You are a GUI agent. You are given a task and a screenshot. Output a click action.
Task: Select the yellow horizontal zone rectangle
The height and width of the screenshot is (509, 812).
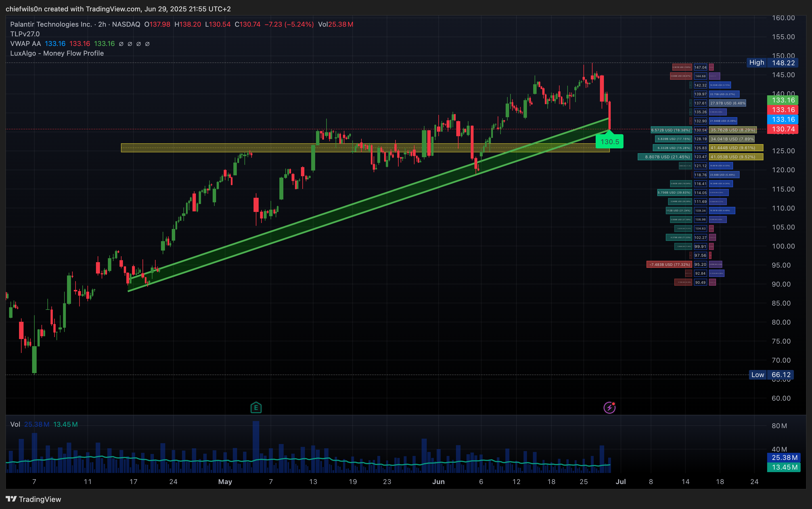pyautogui.click(x=365, y=148)
